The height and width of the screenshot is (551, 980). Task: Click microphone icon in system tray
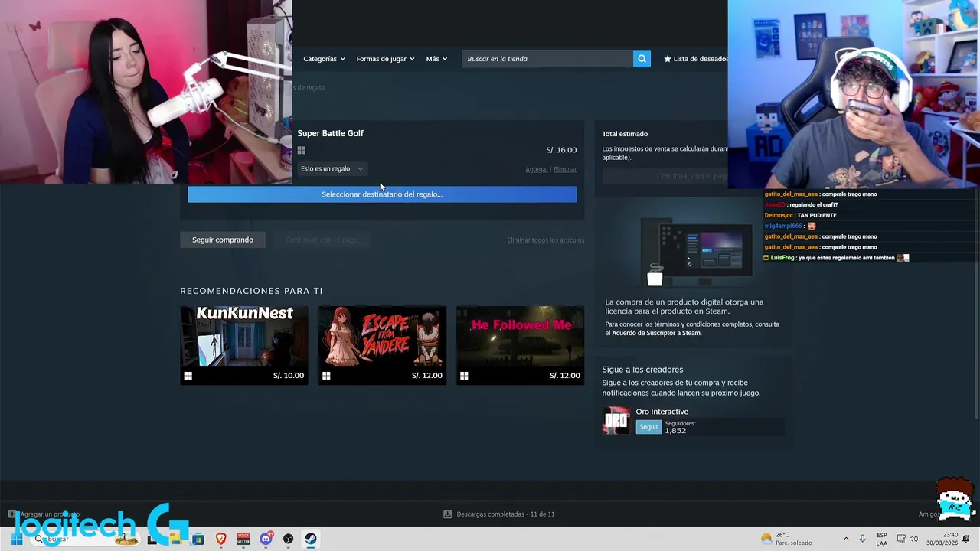point(863,539)
